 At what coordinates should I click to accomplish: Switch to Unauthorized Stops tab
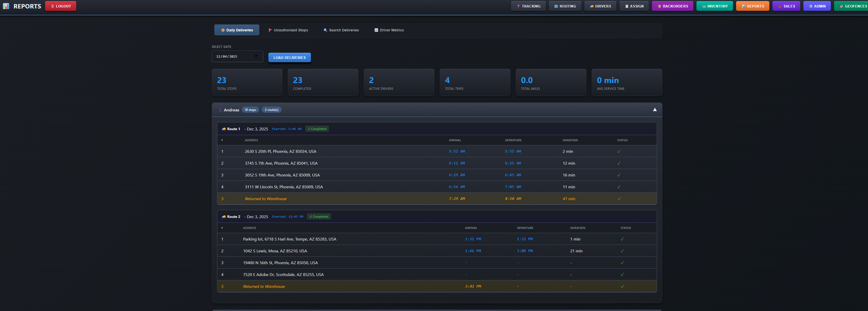coord(288,30)
